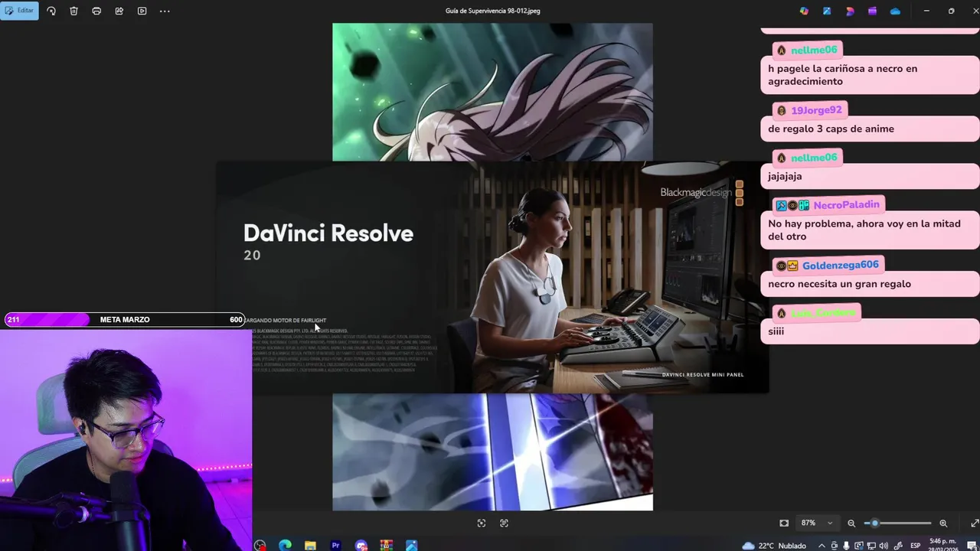Click the zoom out magnifier icon
The width and height of the screenshot is (980, 551).
click(x=851, y=523)
